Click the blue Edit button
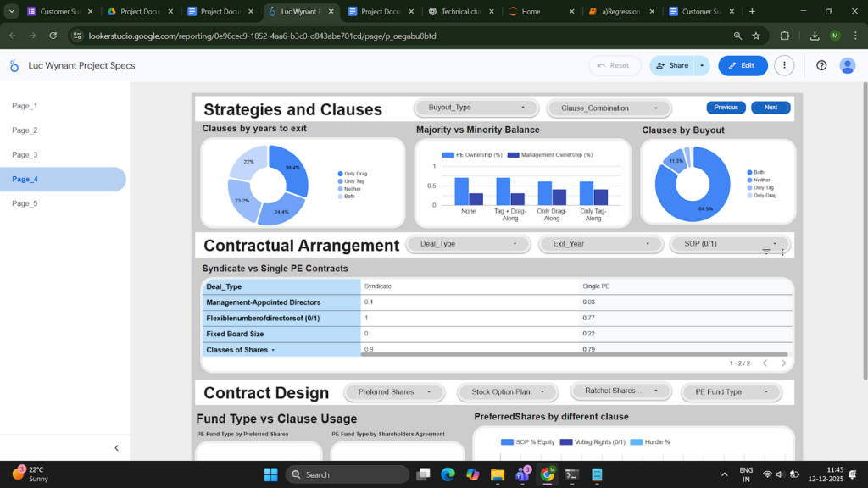Image resolution: width=868 pixels, height=488 pixels. point(743,65)
